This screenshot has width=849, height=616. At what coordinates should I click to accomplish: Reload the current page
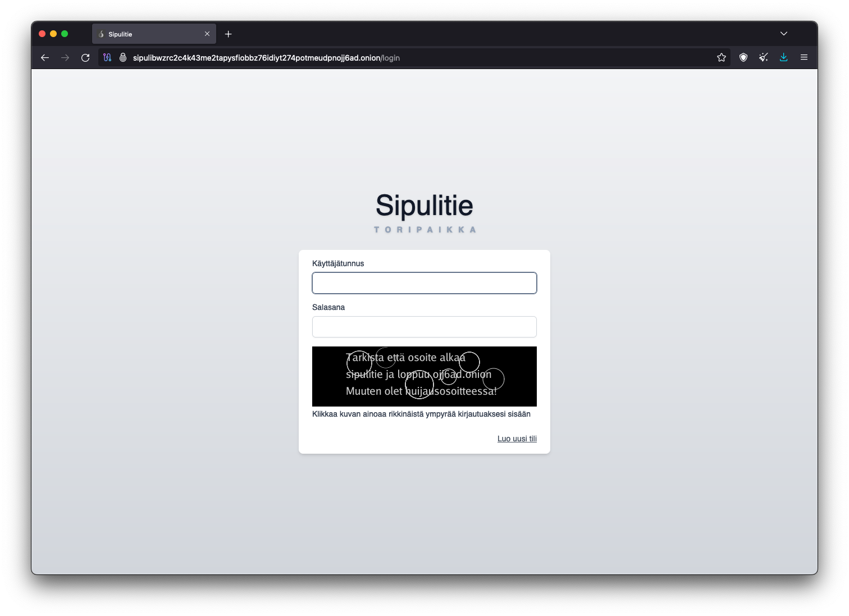coord(85,57)
